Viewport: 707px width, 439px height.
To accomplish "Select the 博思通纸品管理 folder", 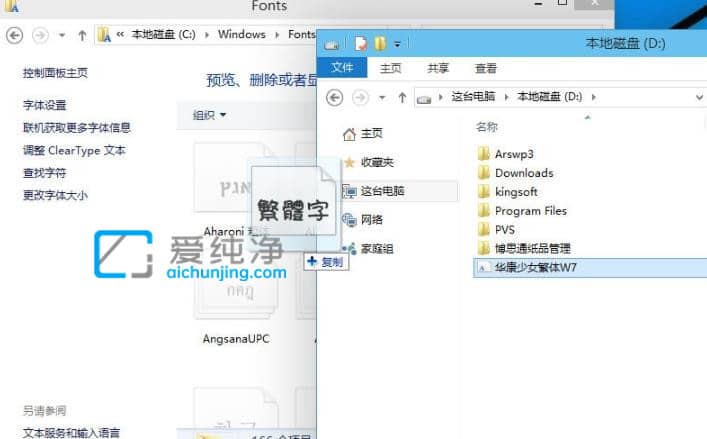I will coord(533,249).
